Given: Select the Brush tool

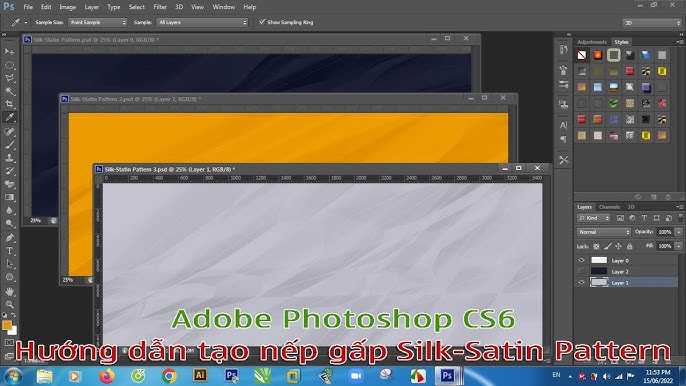Looking at the screenshot, I should pyautogui.click(x=9, y=145).
